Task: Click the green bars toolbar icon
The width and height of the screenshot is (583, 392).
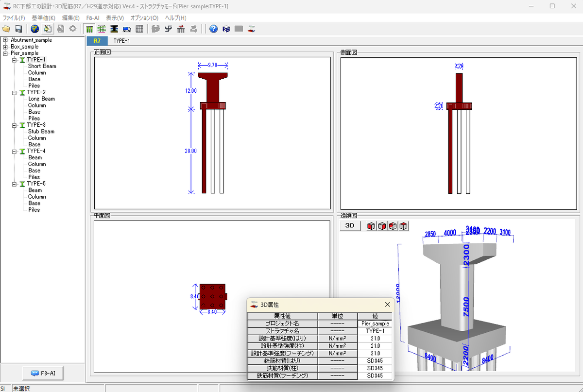Action: [x=89, y=29]
